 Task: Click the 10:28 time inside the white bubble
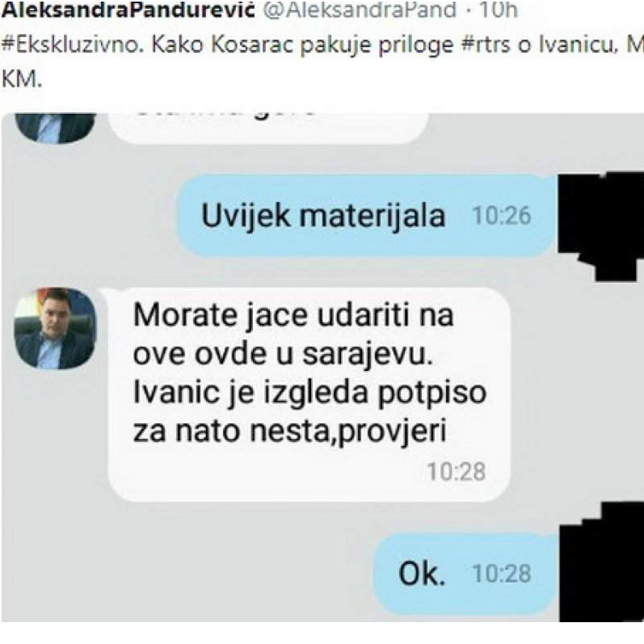[457, 472]
